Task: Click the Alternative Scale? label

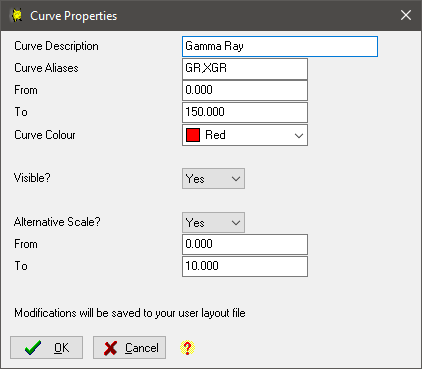Action: (x=57, y=222)
